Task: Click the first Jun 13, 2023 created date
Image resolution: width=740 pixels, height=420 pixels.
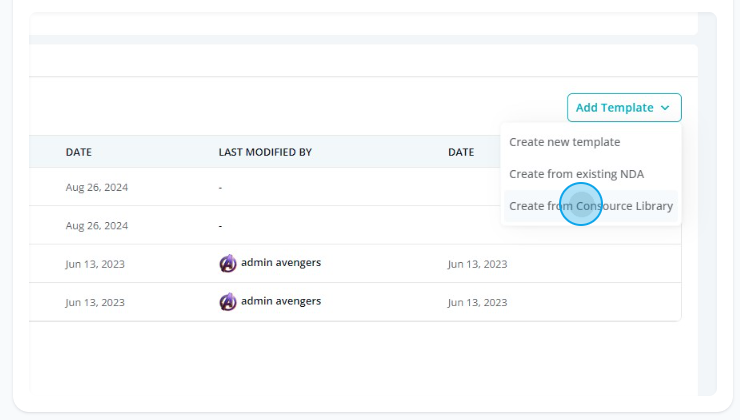Action: (x=95, y=264)
